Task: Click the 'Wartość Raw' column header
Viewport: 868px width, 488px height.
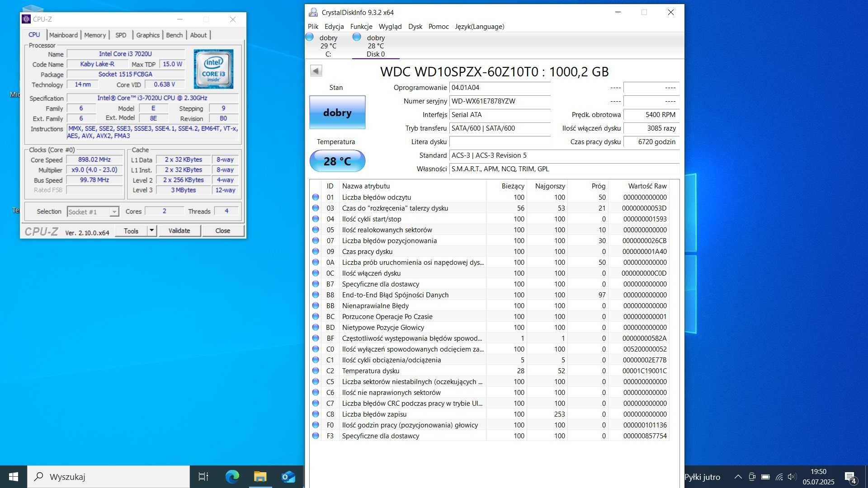Action: click(x=638, y=186)
